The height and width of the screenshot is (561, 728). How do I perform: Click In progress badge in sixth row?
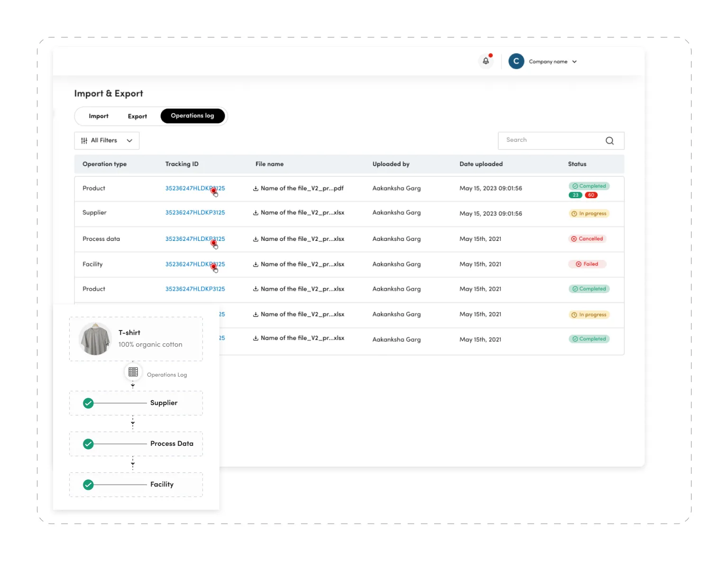(589, 314)
